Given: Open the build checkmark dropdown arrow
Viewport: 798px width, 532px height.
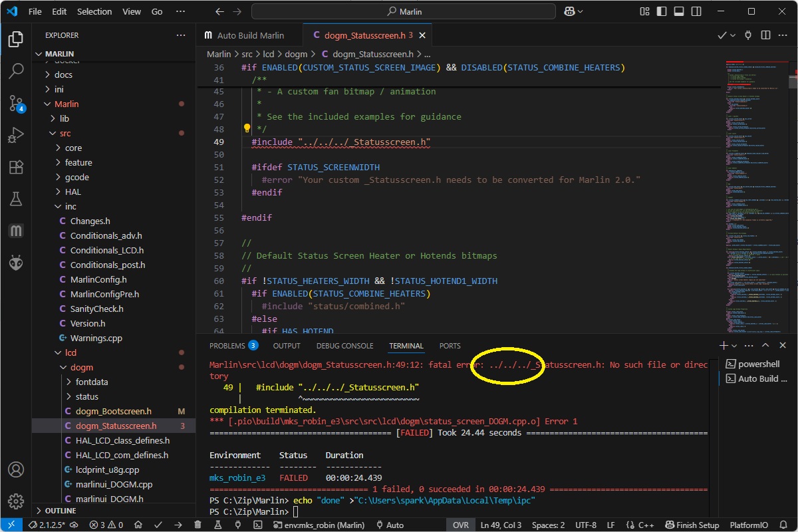Looking at the screenshot, I should (733, 35).
